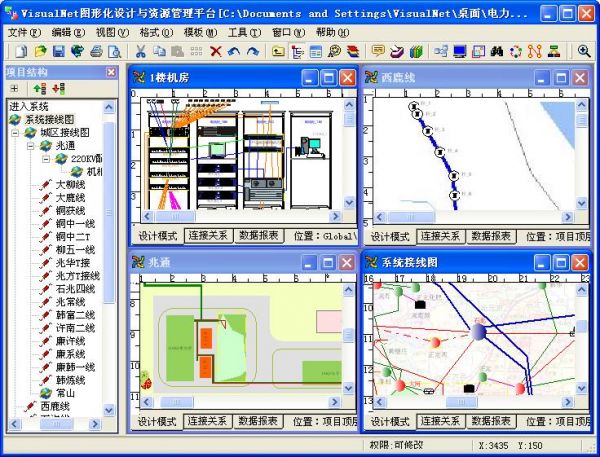This screenshot has height=457, width=600.
Task: Collapse the 城区接线图 tree node
Action: point(15,133)
